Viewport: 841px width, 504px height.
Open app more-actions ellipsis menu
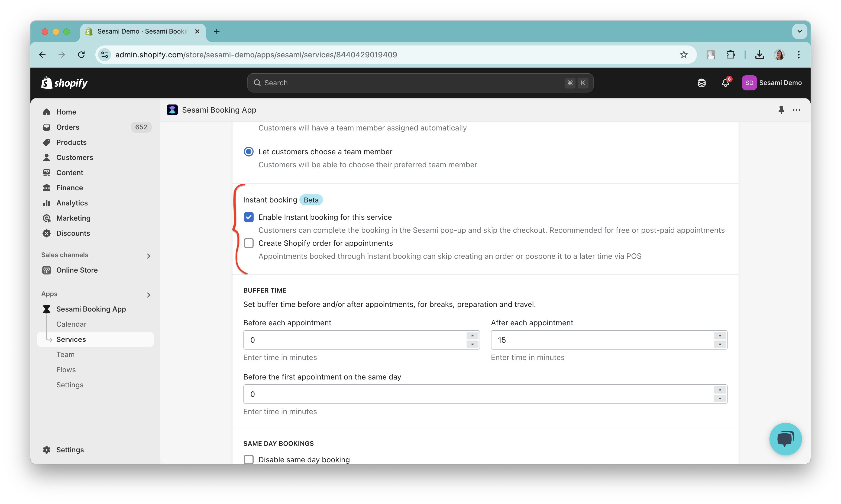tap(797, 110)
